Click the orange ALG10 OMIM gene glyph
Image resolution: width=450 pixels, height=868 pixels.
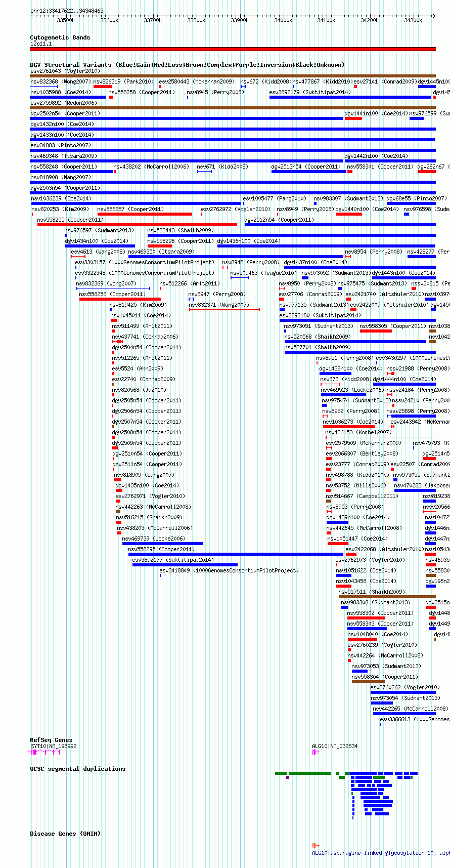[x=316, y=845]
